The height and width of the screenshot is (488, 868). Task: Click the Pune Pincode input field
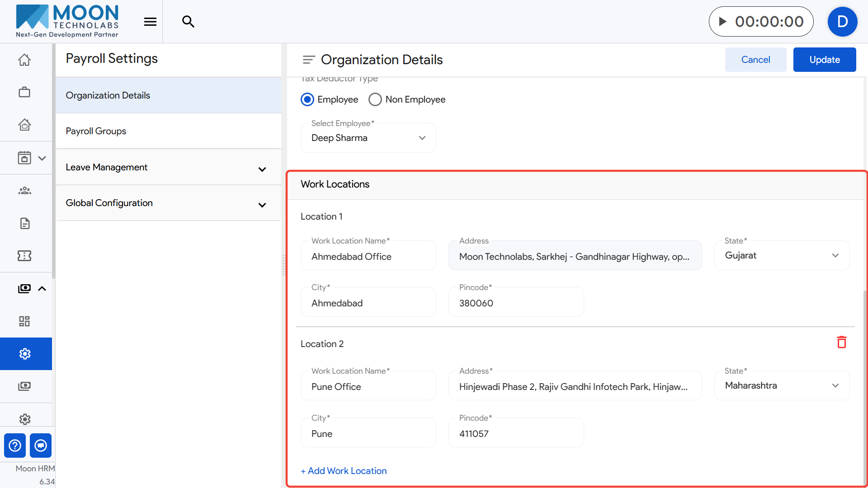pos(516,434)
